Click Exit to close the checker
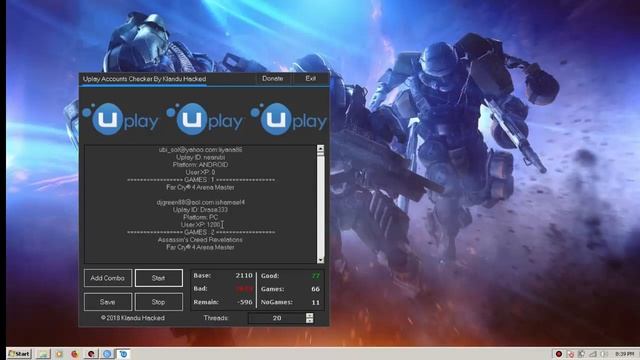This screenshot has height=360, width=640. pyautogui.click(x=311, y=78)
